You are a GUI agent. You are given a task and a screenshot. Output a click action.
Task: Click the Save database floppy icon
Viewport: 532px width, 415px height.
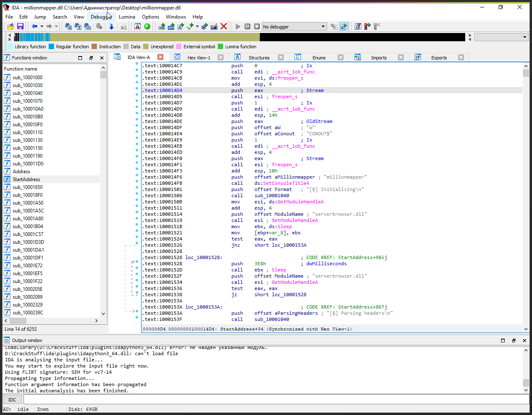coord(20,26)
